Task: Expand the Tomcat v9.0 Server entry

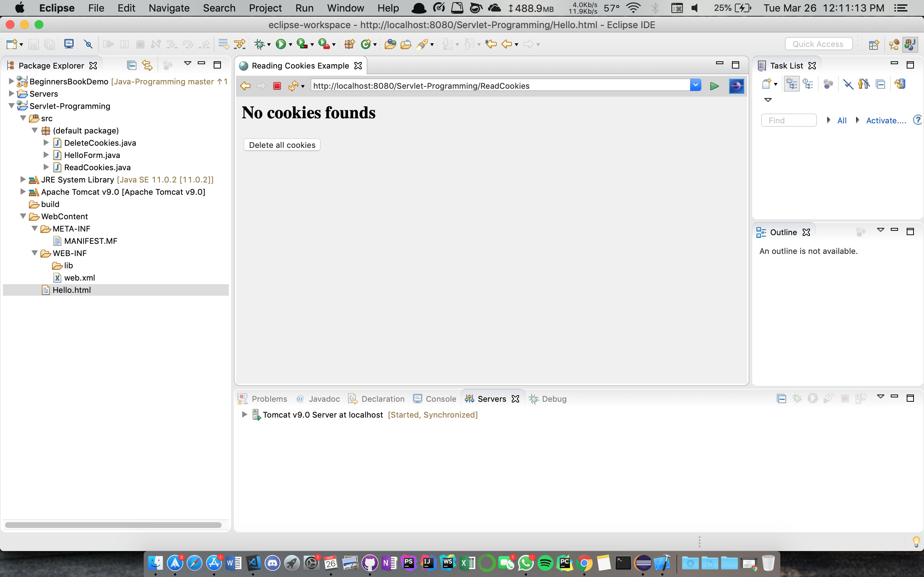Action: (244, 414)
